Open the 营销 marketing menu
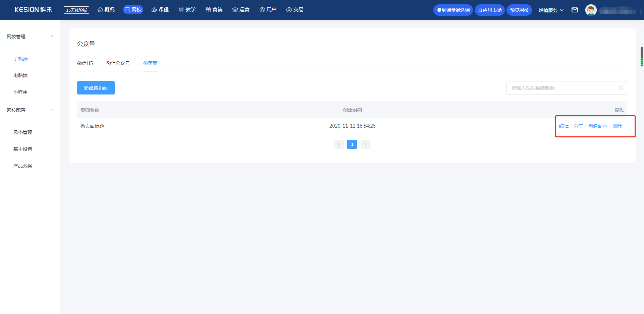Screen dimensions: 644x314 click(x=214, y=10)
